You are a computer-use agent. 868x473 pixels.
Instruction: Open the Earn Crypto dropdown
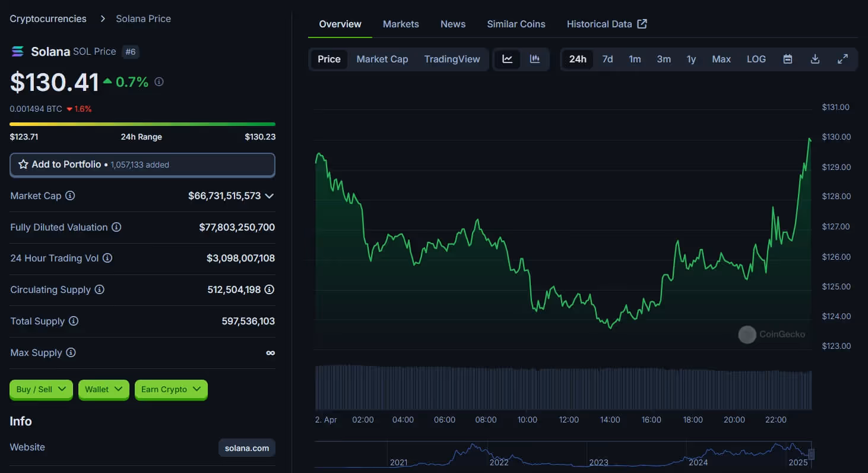click(171, 389)
